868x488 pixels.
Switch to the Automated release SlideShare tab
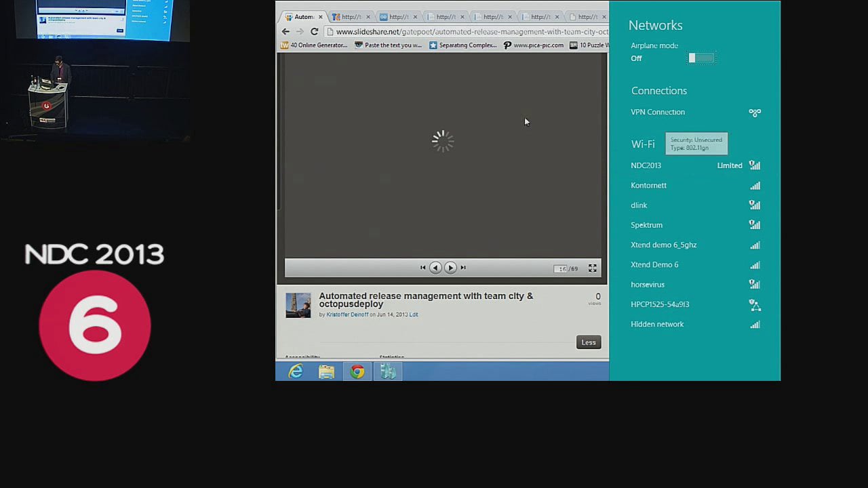[x=302, y=17]
